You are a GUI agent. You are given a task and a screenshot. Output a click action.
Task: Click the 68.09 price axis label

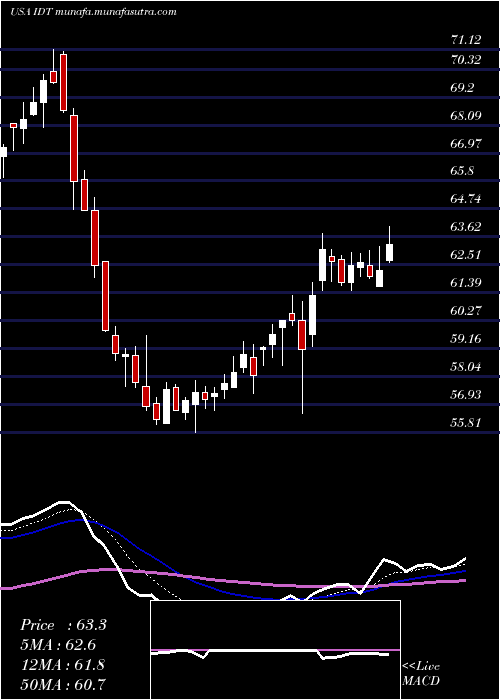click(x=466, y=116)
